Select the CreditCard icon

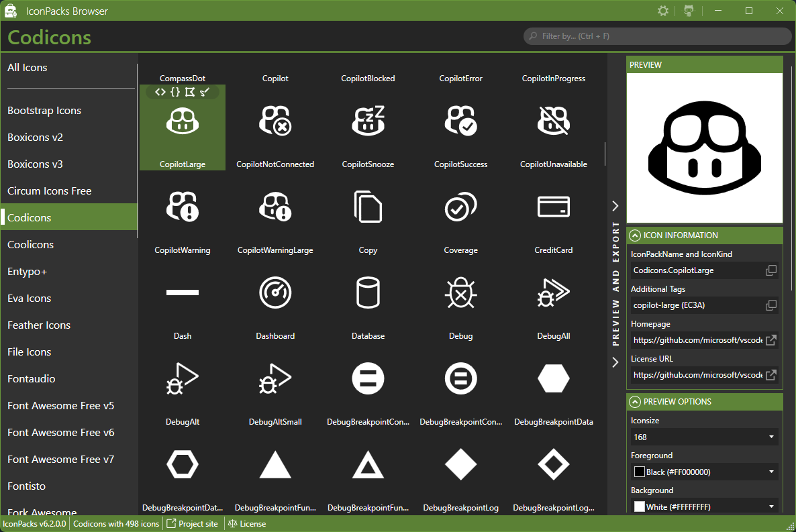554,214
